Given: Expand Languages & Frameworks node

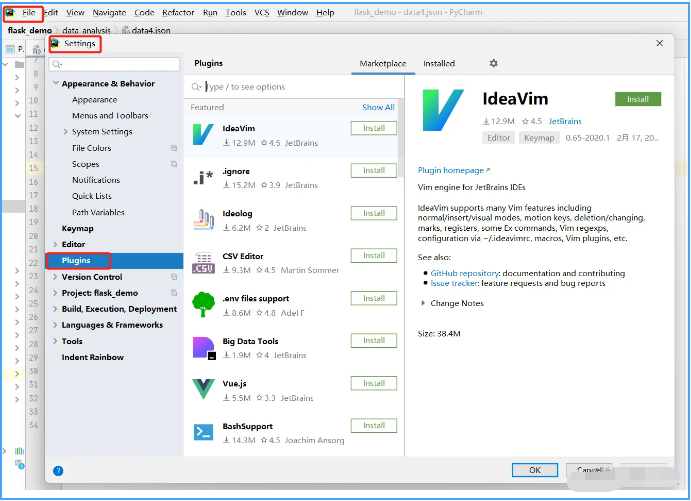Looking at the screenshot, I should click(x=55, y=325).
